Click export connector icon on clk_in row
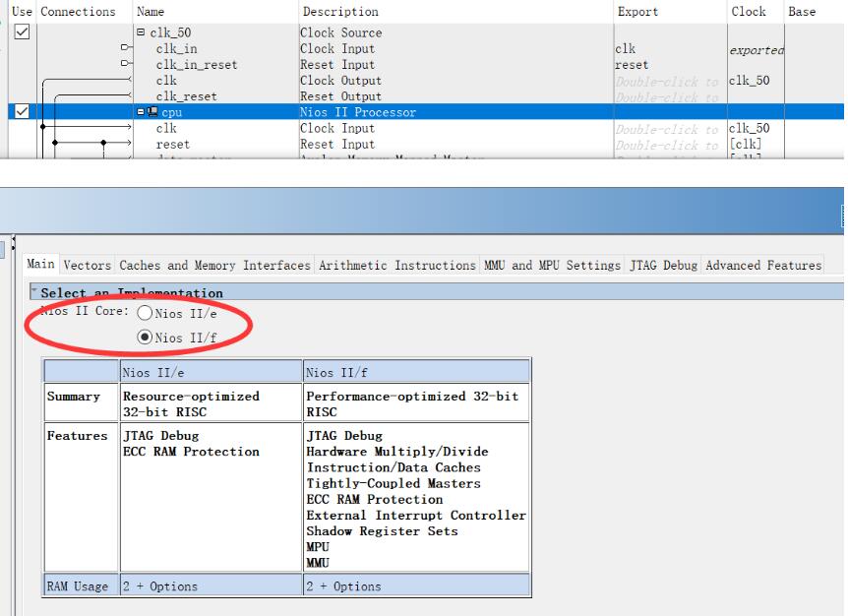Screen dimensions: 848x616 126,47
